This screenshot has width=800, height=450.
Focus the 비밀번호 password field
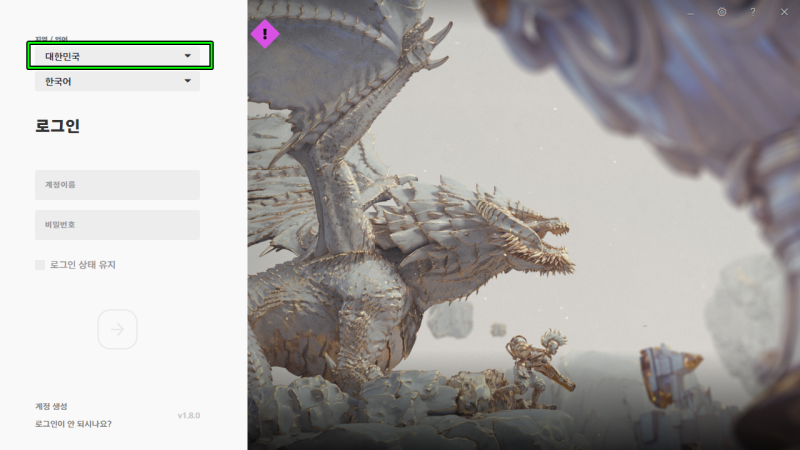117,224
